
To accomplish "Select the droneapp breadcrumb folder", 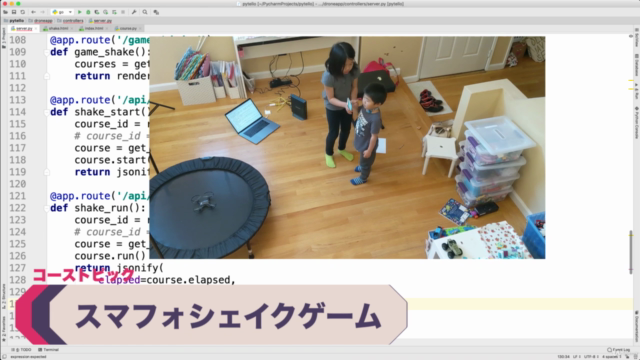I will click(x=41, y=20).
